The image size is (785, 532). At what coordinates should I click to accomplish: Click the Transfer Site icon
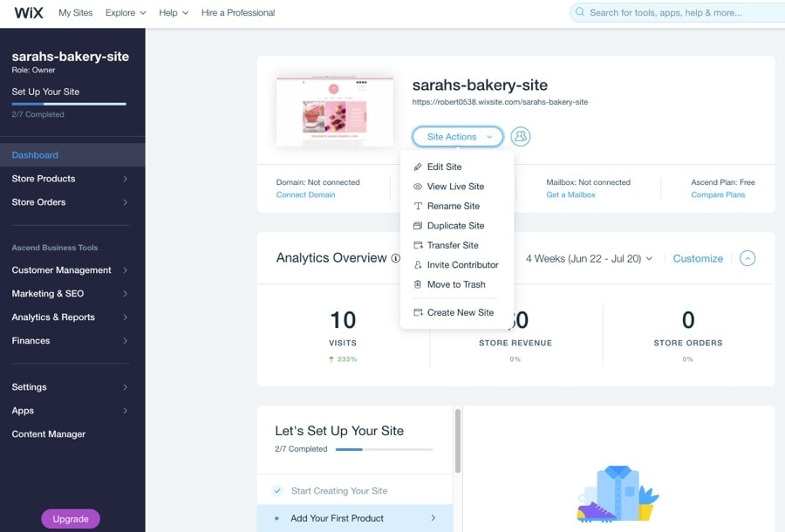pyautogui.click(x=418, y=245)
